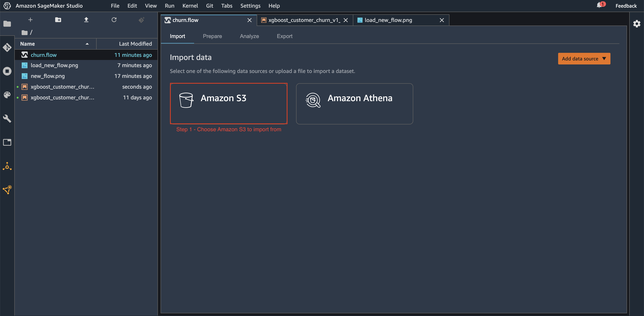Open the commands palette icon
This screenshot has height=316, width=644.
[7, 95]
